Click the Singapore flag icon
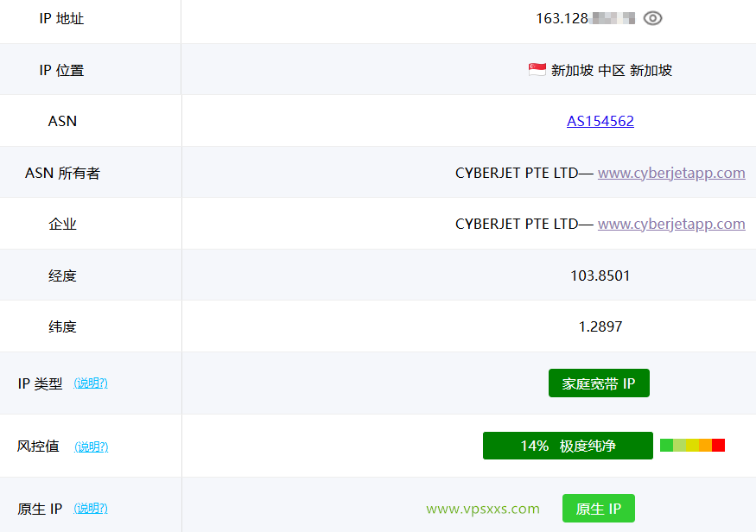This screenshot has width=756, height=532. [537, 69]
